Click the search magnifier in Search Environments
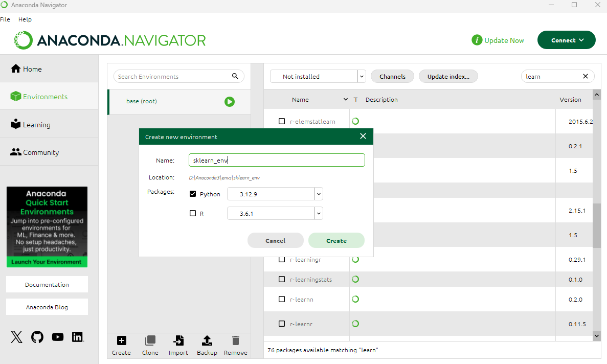 (235, 76)
